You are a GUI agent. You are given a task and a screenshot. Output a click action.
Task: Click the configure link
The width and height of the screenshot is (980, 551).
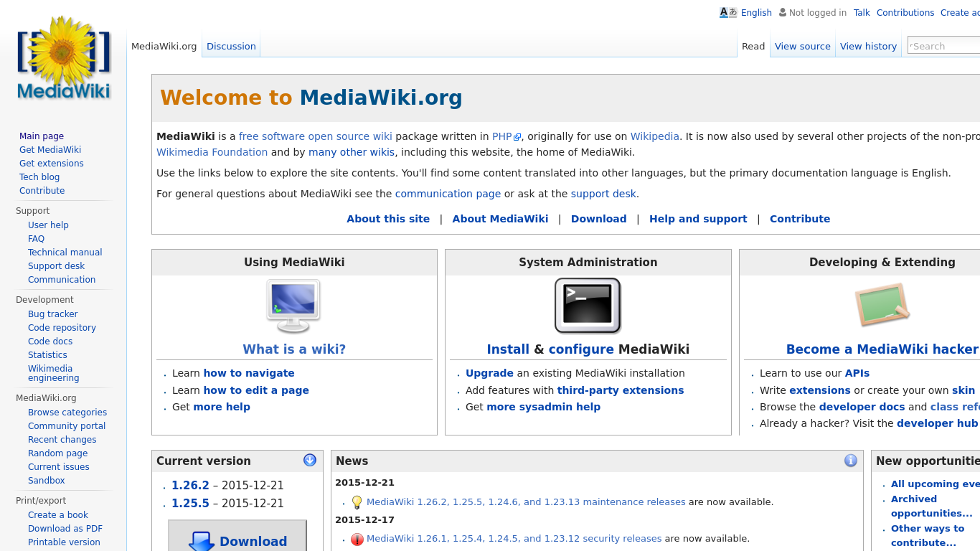tap(581, 349)
